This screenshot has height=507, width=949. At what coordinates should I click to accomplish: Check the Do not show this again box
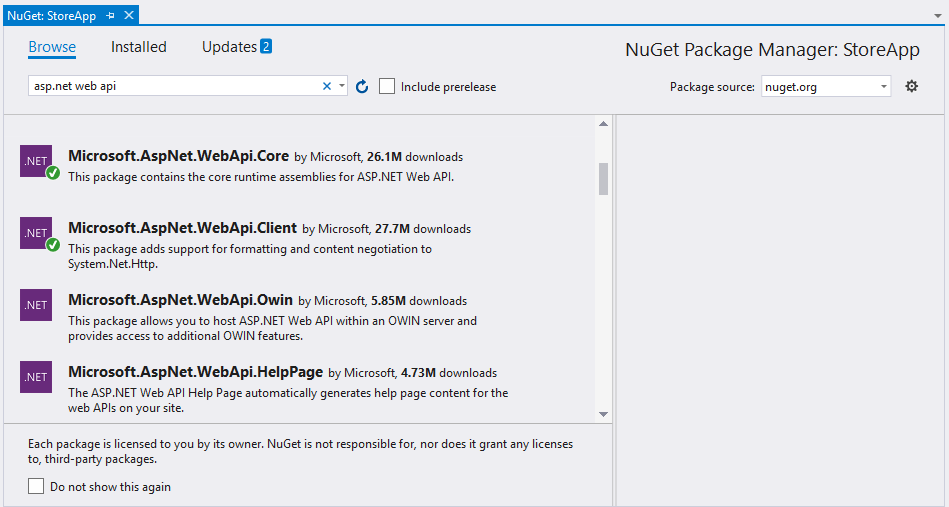pyautogui.click(x=36, y=487)
